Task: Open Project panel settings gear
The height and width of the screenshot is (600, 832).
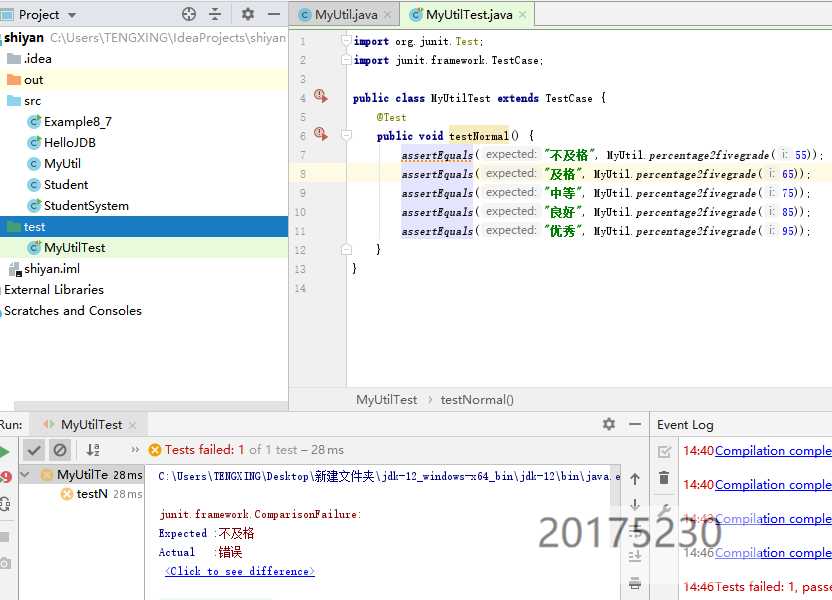Action: coord(248,14)
